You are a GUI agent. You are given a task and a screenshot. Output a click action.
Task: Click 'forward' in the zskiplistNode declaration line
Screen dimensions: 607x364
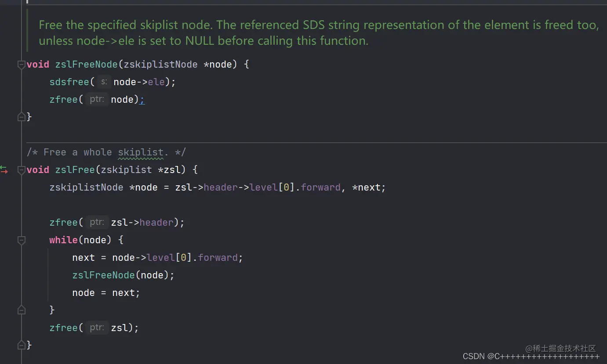coord(321,187)
